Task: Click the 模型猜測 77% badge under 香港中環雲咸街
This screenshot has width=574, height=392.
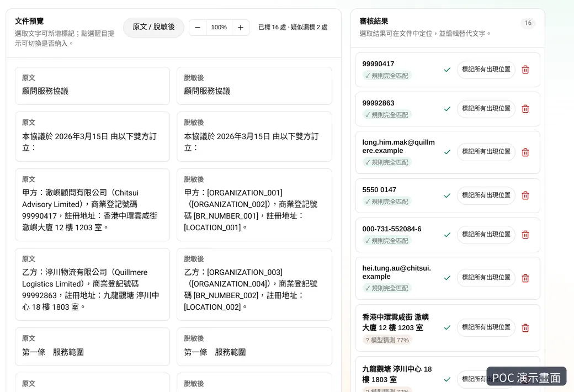Action: pos(387,340)
